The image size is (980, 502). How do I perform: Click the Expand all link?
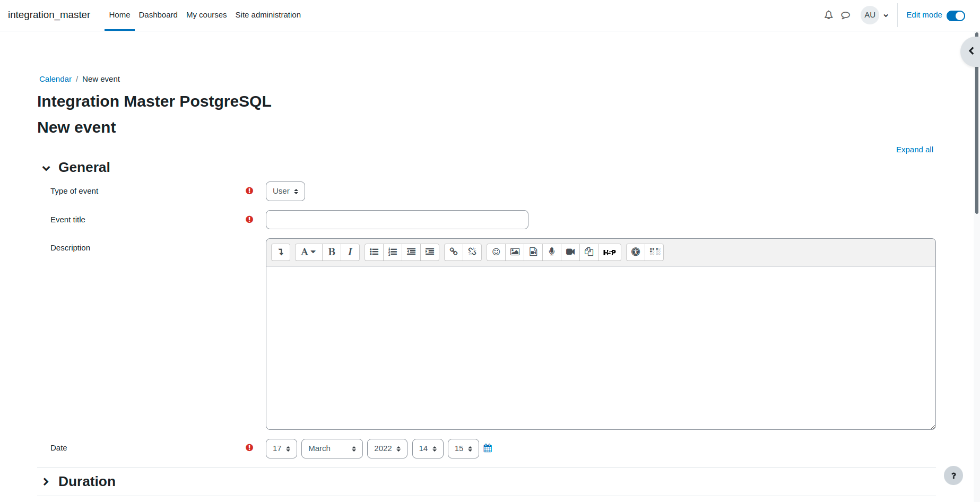(915, 150)
